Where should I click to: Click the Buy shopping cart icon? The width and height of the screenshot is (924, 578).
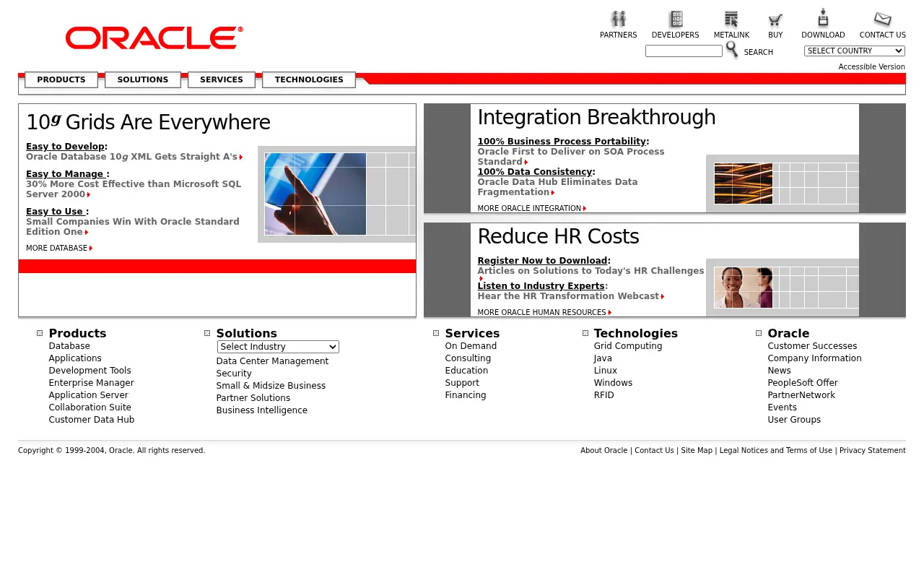(775, 20)
